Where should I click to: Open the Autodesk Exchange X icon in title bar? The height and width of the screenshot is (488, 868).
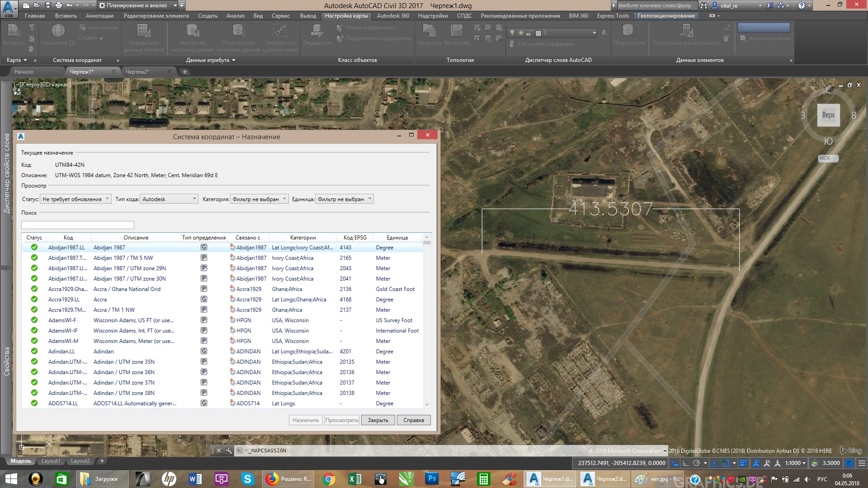[770, 5]
